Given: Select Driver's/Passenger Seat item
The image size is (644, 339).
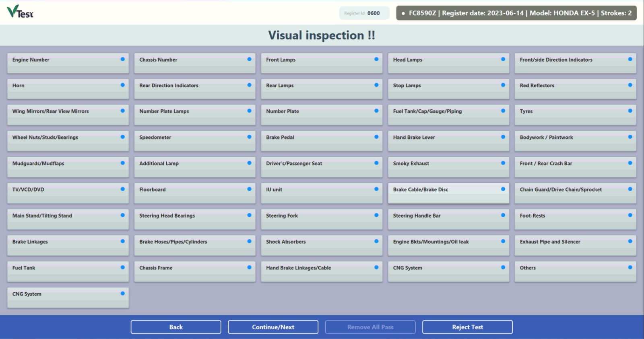Looking at the screenshot, I should tap(322, 167).
